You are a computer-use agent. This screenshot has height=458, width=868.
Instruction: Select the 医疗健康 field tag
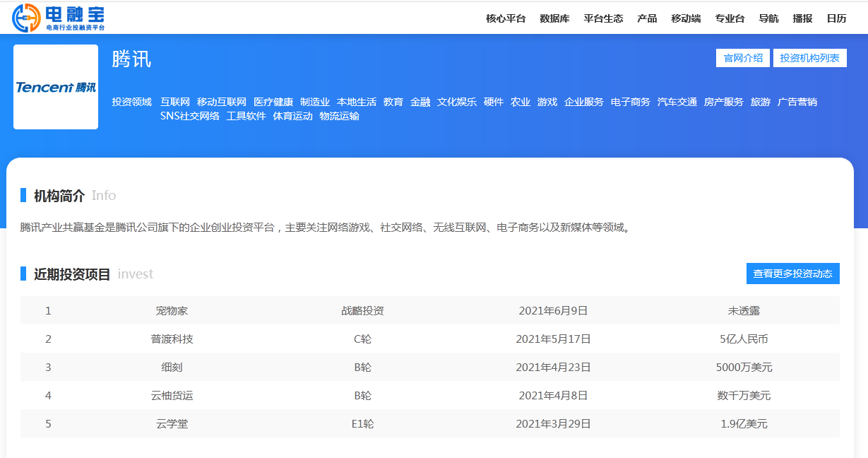pos(273,102)
